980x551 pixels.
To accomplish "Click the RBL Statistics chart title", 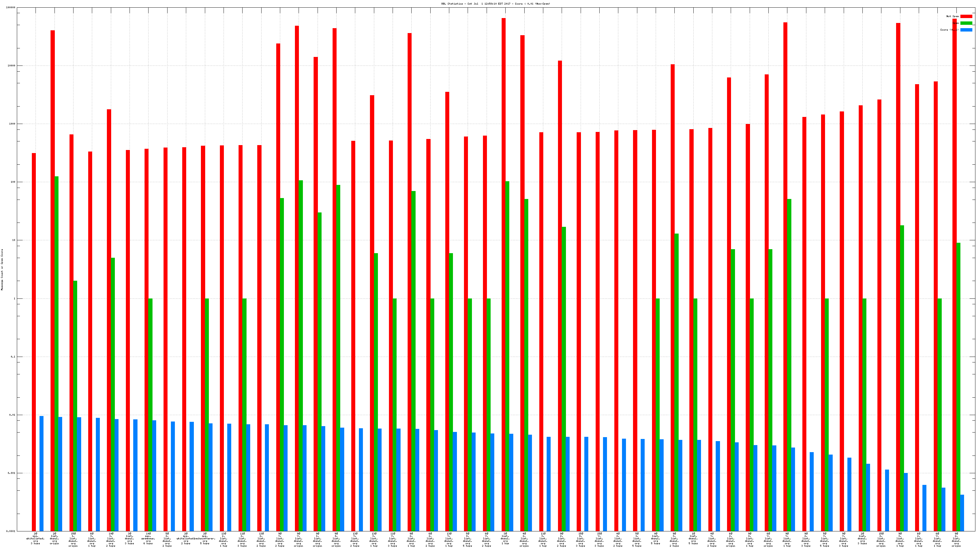I will coord(495,4).
